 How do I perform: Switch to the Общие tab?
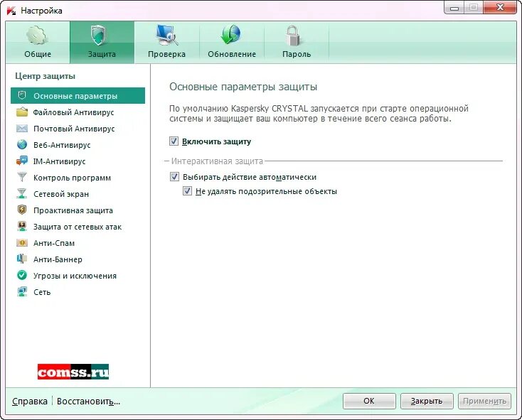coord(38,42)
